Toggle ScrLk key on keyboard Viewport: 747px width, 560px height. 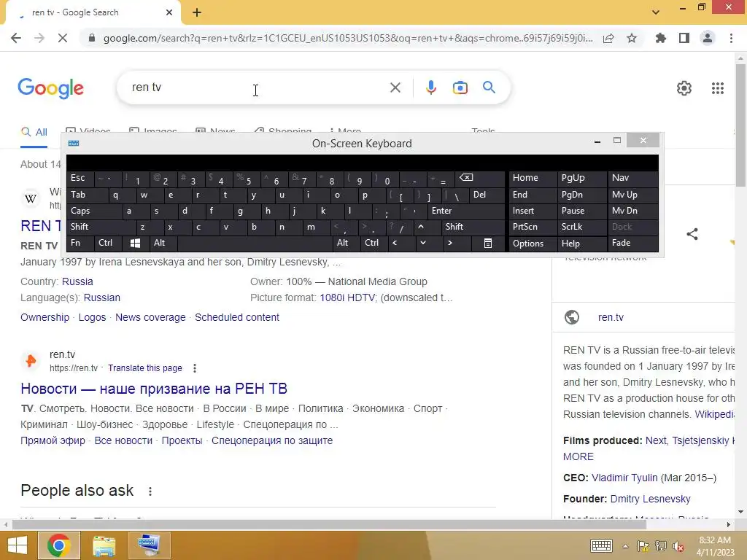point(581,227)
